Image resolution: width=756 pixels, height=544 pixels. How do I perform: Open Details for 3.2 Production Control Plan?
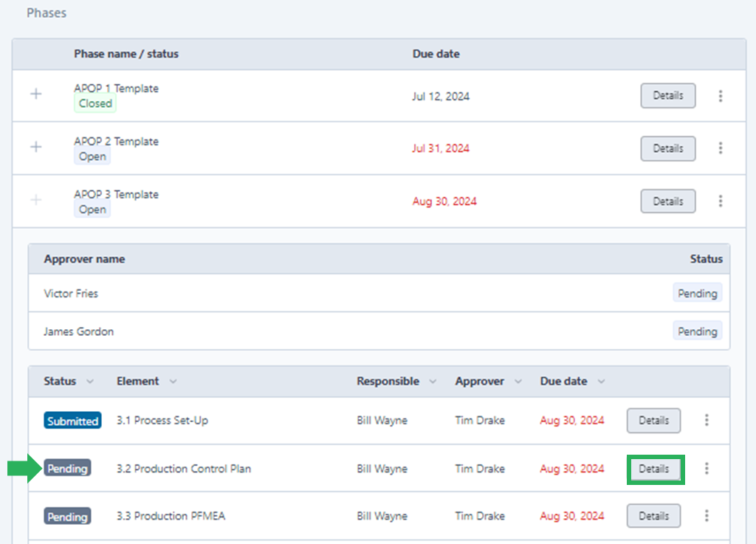(x=654, y=469)
